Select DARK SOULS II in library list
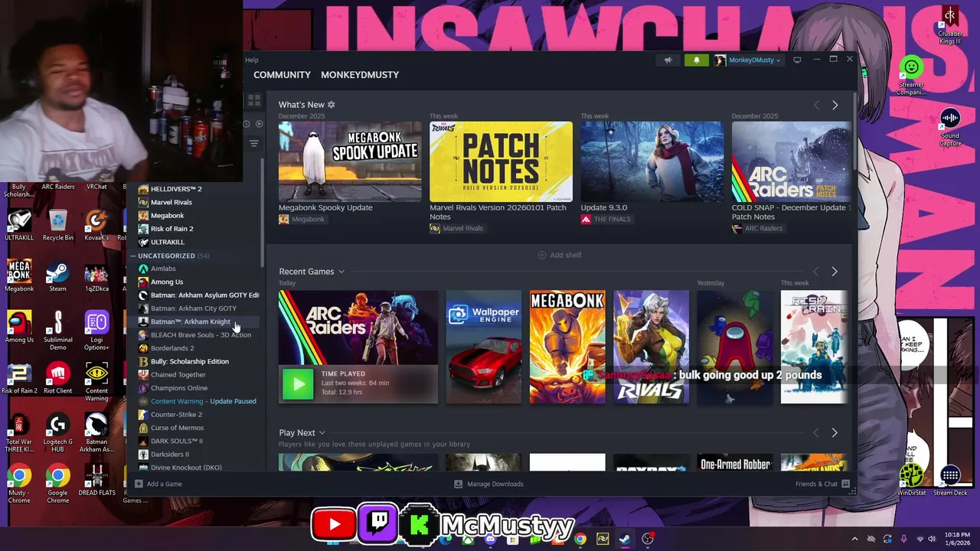This screenshot has height=551, width=980. tap(177, 441)
